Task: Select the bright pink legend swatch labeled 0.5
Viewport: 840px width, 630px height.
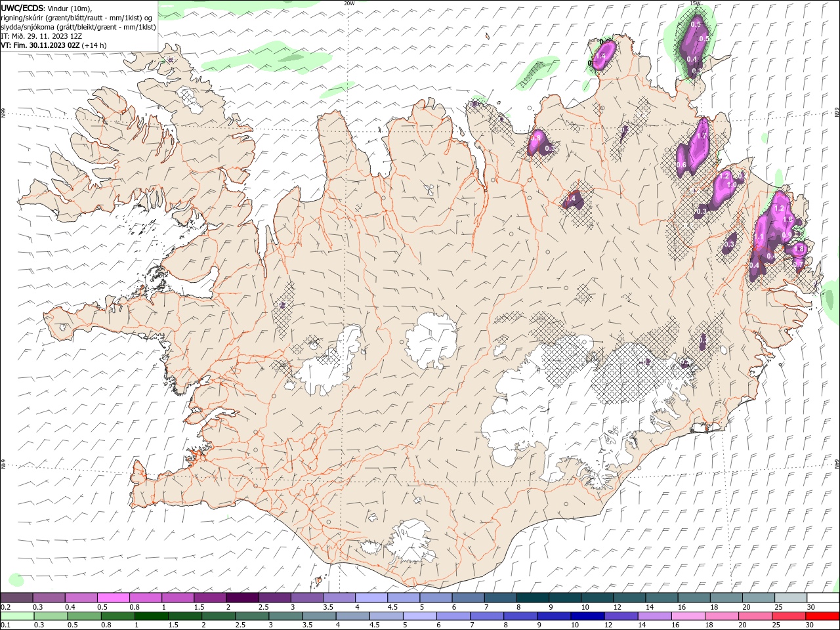Action: [x=114, y=598]
